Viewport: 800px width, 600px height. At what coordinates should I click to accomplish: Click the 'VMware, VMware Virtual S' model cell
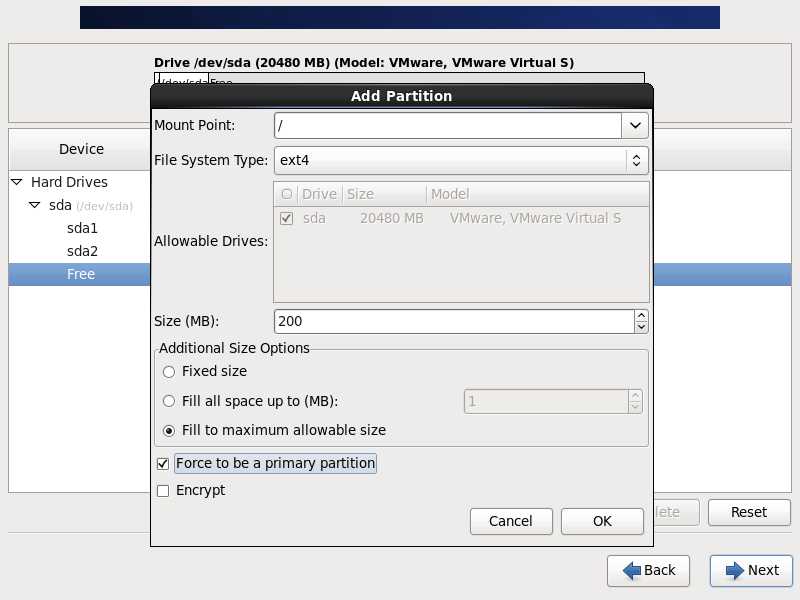[535, 218]
